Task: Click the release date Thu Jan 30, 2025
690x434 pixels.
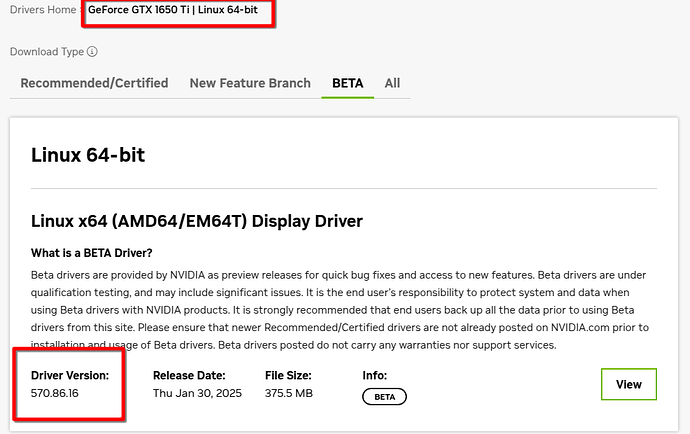Action: tap(197, 393)
